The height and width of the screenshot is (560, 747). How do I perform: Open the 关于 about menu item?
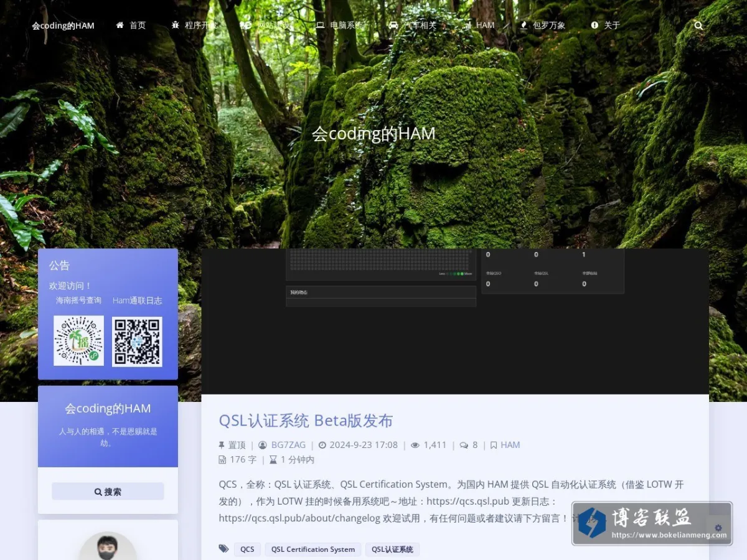(605, 26)
